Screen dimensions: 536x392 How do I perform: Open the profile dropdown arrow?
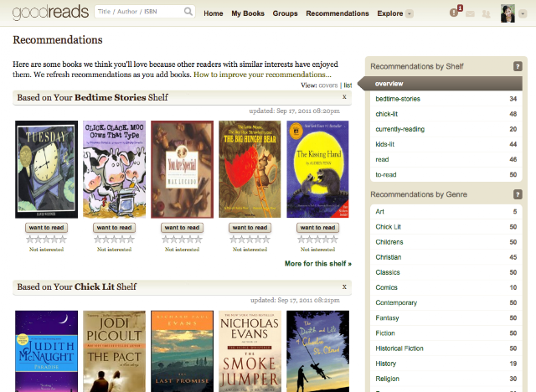tap(523, 14)
